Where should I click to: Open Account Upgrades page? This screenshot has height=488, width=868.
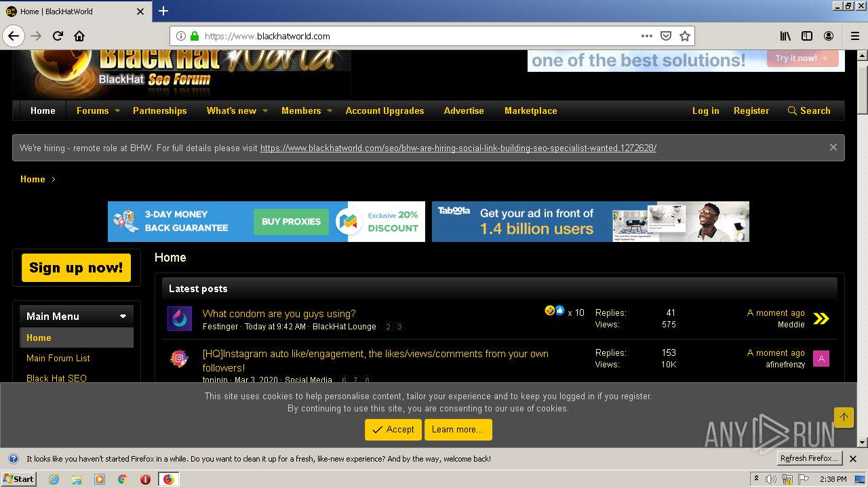click(384, 110)
